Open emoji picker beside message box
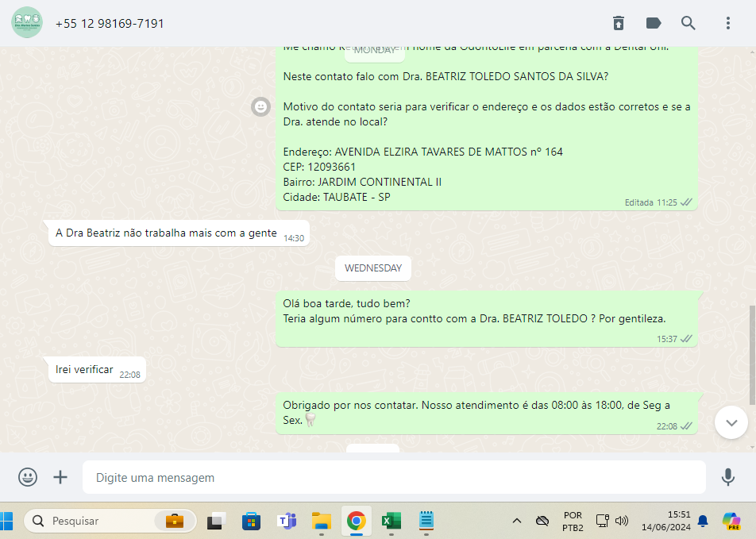 (28, 477)
